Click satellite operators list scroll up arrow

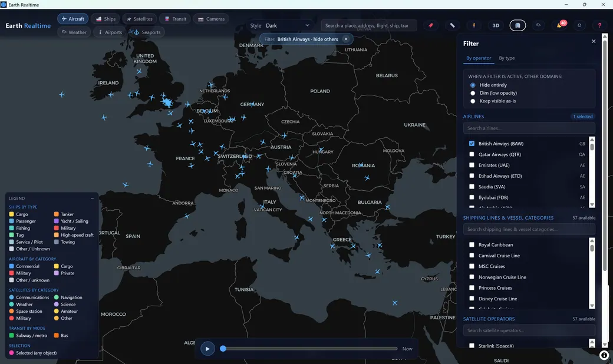[592, 342]
